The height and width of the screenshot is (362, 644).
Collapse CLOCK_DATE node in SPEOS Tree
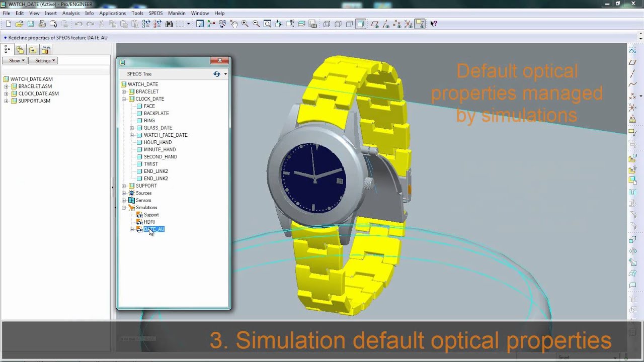[x=124, y=99]
